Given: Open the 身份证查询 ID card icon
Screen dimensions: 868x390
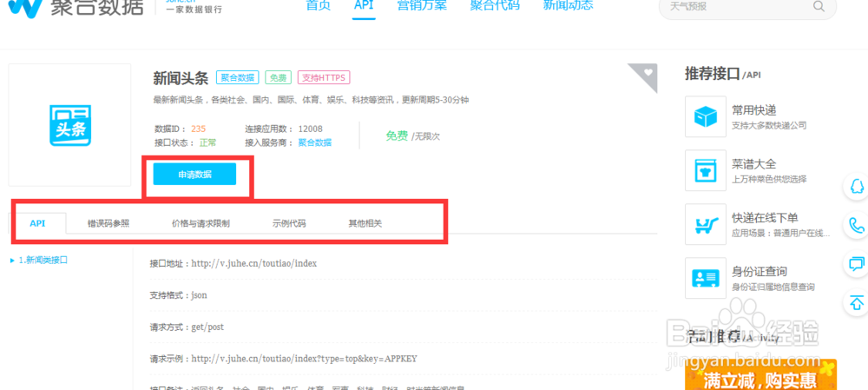Looking at the screenshot, I should pos(705,278).
